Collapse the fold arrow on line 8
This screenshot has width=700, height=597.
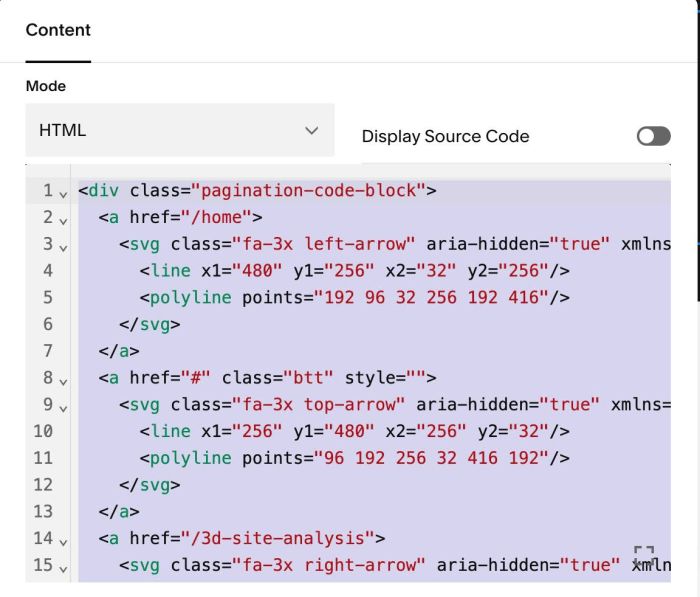tap(63, 382)
